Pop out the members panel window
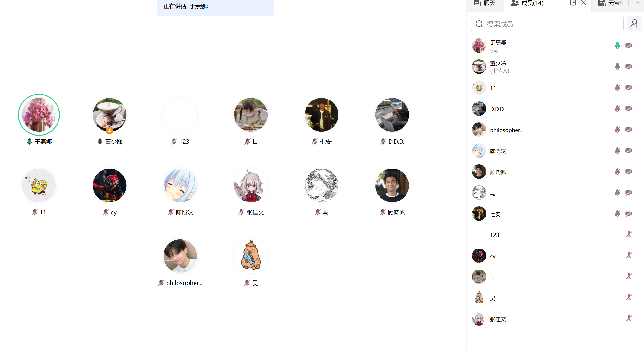The image size is (644, 349). (x=573, y=3)
